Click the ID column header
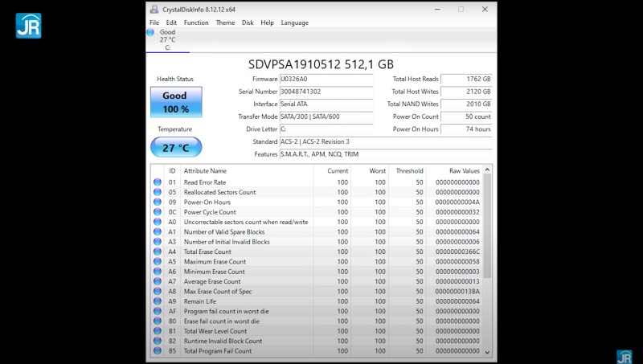 coord(172,170)
